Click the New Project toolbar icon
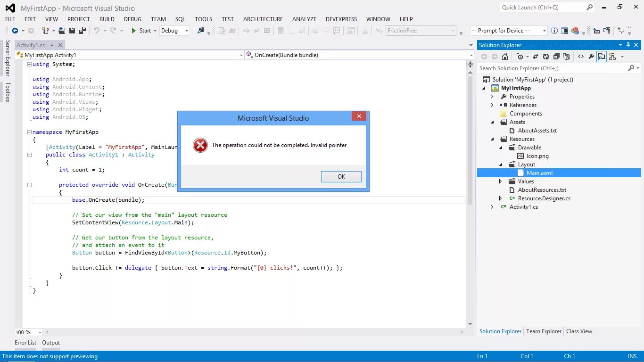Image resolution: width=644 pixels, height=362 pixels. tap(45, 31)
